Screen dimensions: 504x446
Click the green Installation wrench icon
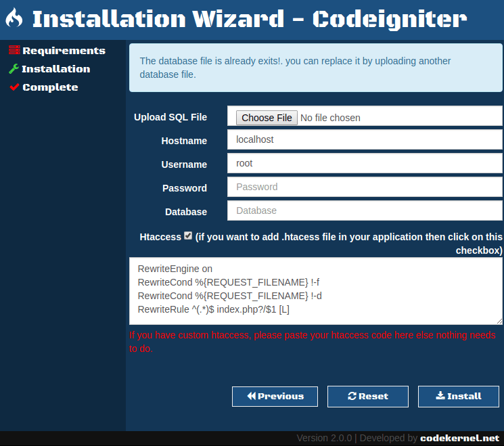[14, 68]
